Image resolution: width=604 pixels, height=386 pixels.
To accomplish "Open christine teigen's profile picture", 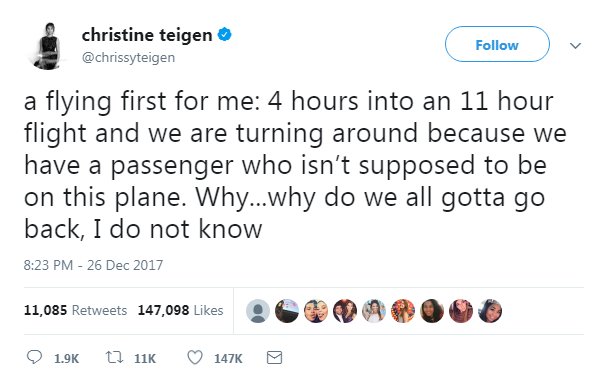I will pyautogui.click(x=48, y=47).
